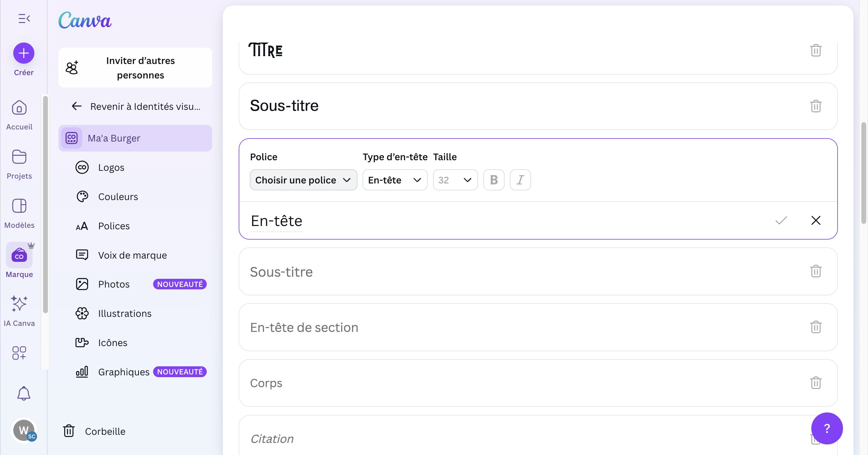The height and width of the screenshot is (455, 868).
Task: Open the Taille size dropdown
Action: coord(455,180)
